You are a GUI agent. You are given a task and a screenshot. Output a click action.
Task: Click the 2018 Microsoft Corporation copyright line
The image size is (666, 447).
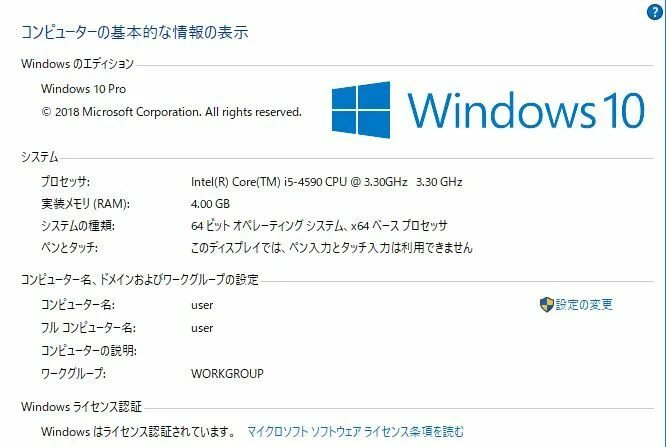[x=171, y=112]
